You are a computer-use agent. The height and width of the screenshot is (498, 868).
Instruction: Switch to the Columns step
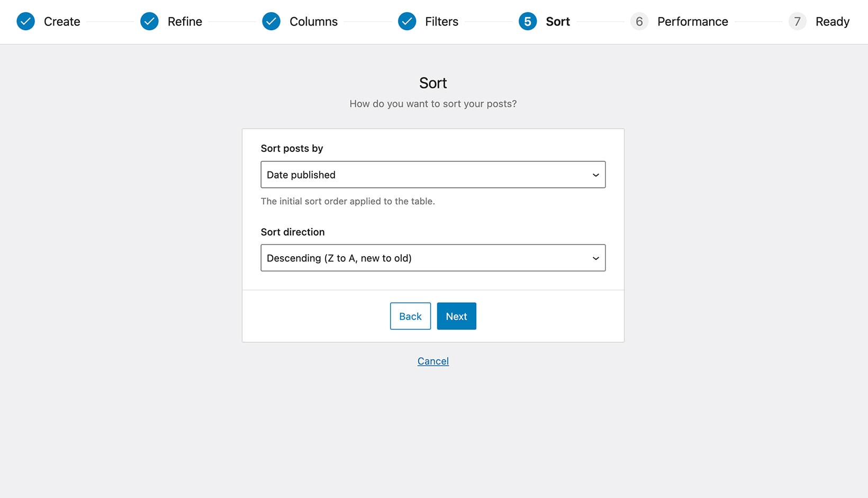tap(313, 22)
